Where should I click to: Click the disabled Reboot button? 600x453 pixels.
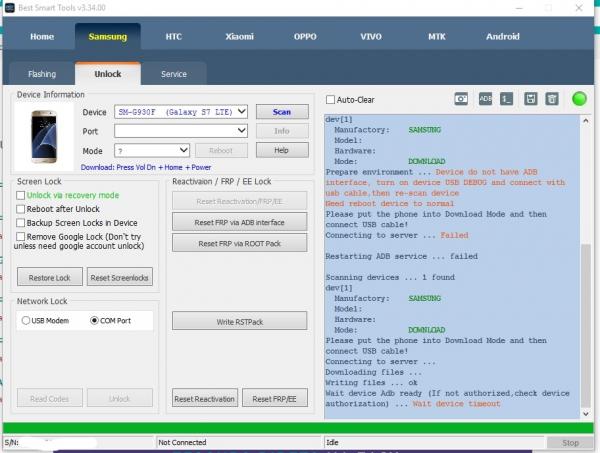[x=221, y=150]
